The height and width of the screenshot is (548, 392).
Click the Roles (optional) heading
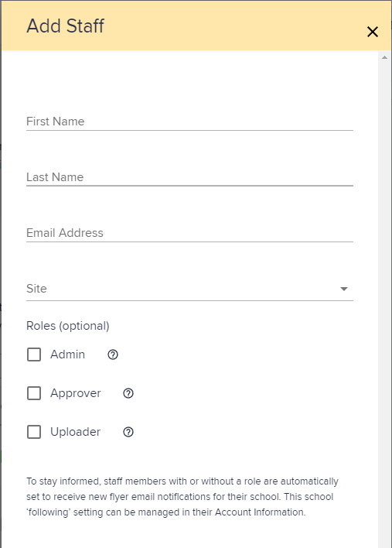pyautogui.click(x=68, y=326)
